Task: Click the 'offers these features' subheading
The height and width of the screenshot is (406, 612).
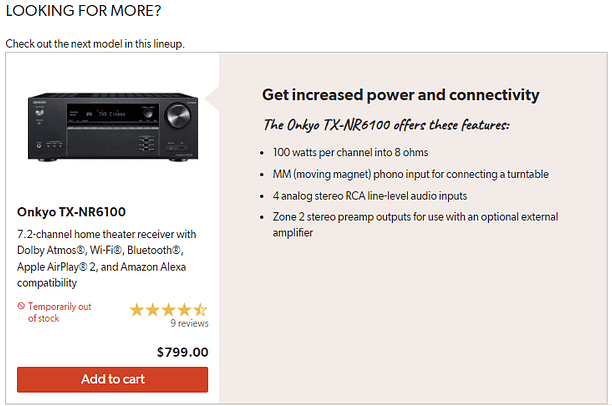Action: [x=386, y=126]
